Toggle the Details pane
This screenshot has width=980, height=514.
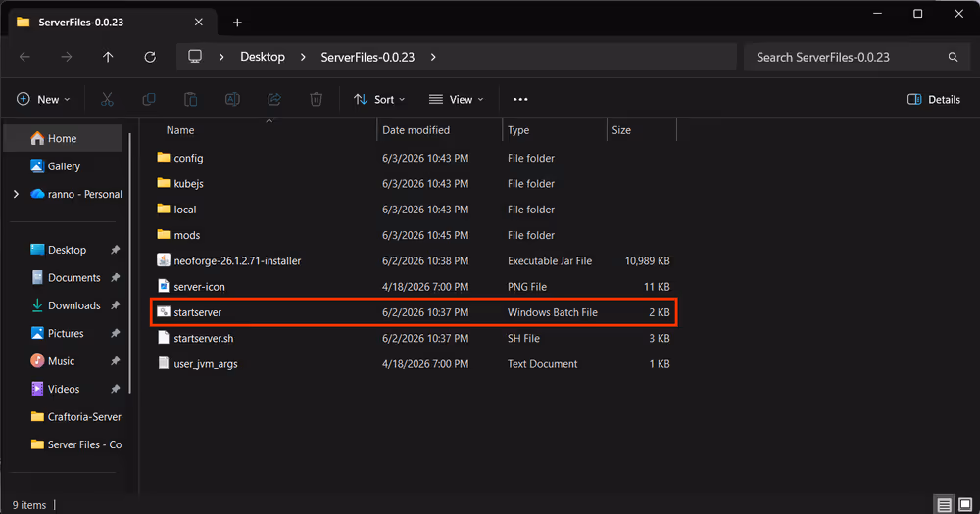pyautogui.click(x=934, y=99)
